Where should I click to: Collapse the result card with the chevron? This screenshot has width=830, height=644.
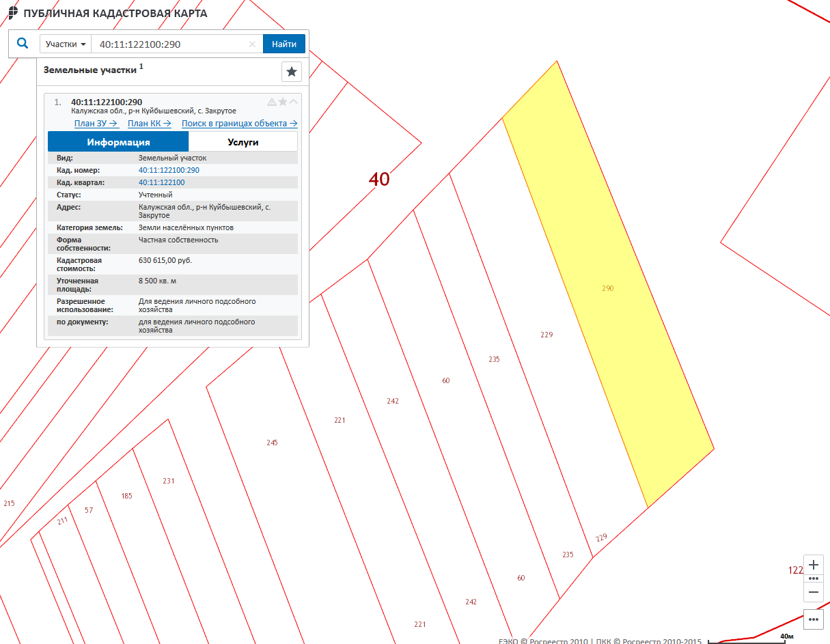pyautogui.click(x=294, y=102)
